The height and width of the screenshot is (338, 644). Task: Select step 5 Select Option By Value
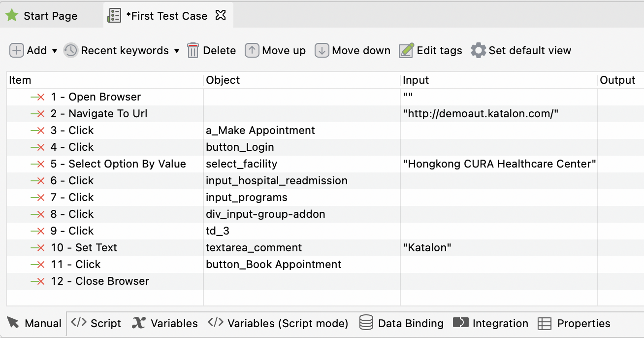127,164
